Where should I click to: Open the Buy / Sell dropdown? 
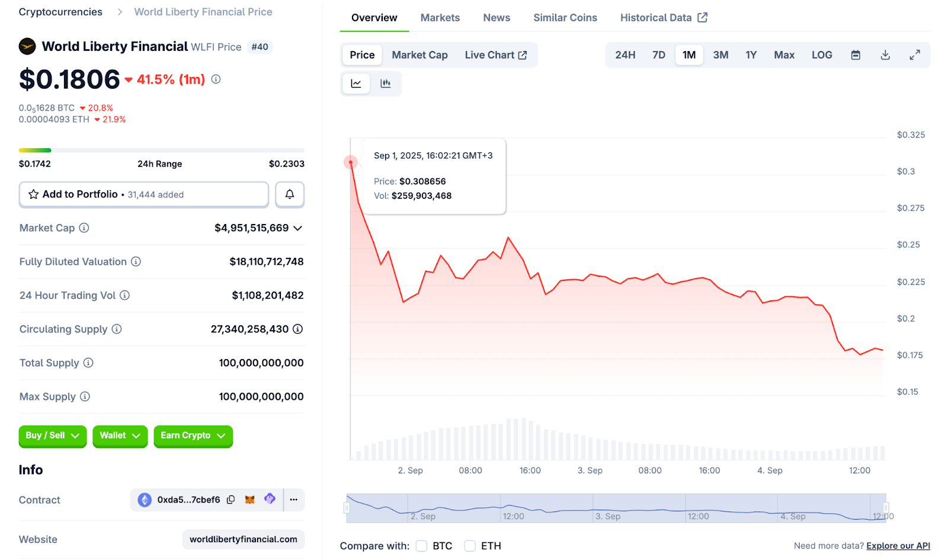[x=53, y=436]
